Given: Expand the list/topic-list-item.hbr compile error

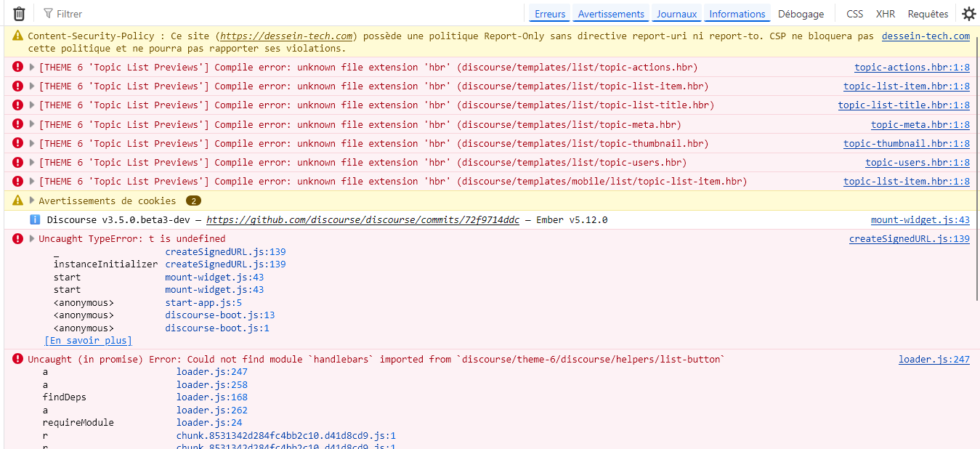Looking at the screenshot, I should [x=32, y=86].
